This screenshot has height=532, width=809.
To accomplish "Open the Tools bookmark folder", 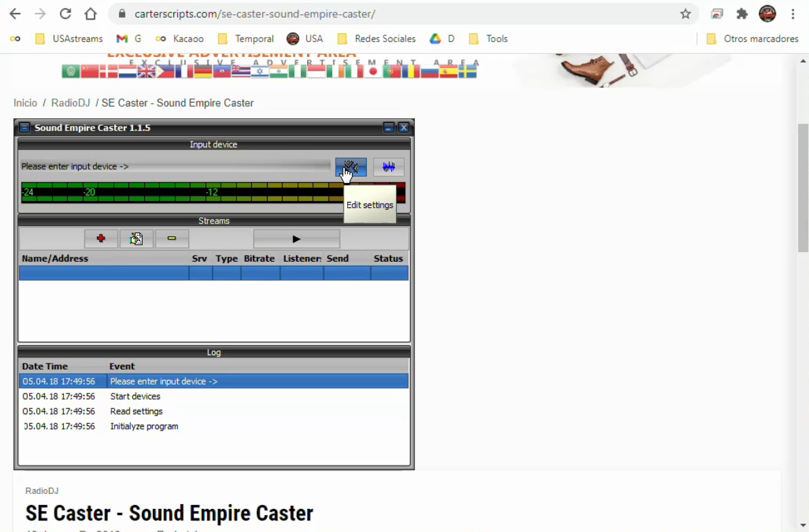I will (488, 39).
